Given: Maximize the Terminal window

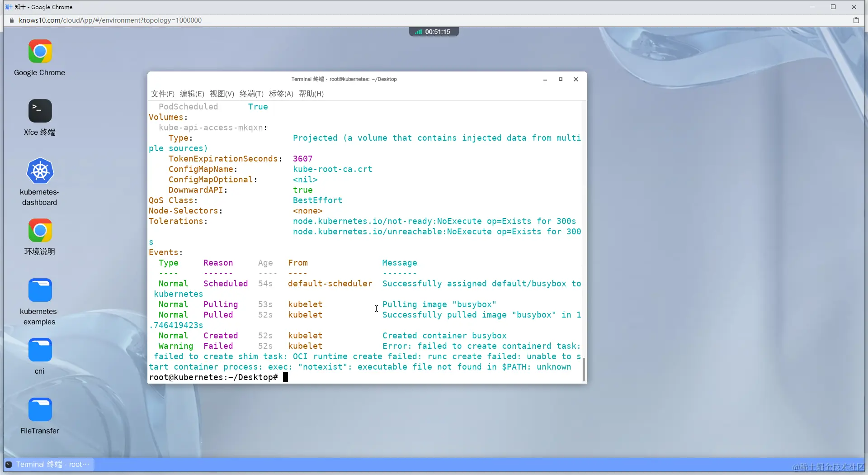Looking at the screenshot, I should tap(561, 79).
